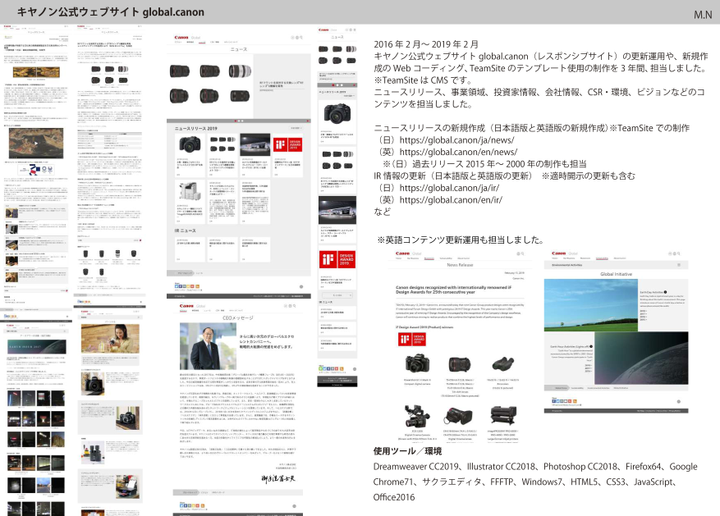
Task: Click the page title キヤノン公式ウェブサイト global.canon
Action: pyautogui.click(x=110, y=12)
